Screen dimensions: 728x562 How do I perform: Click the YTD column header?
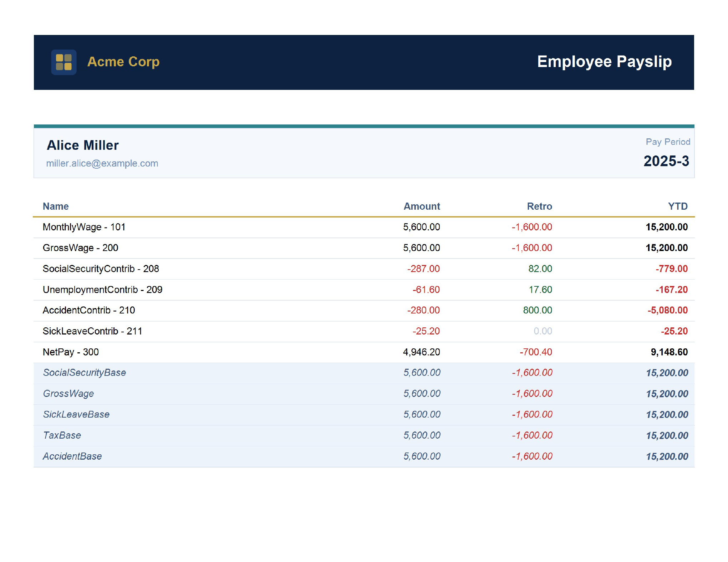(677, 206)
